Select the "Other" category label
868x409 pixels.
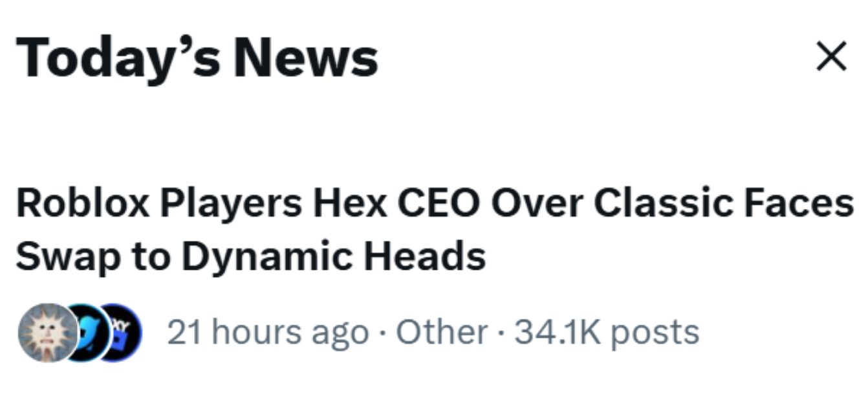pyautogui.click(x=442, y=333)
